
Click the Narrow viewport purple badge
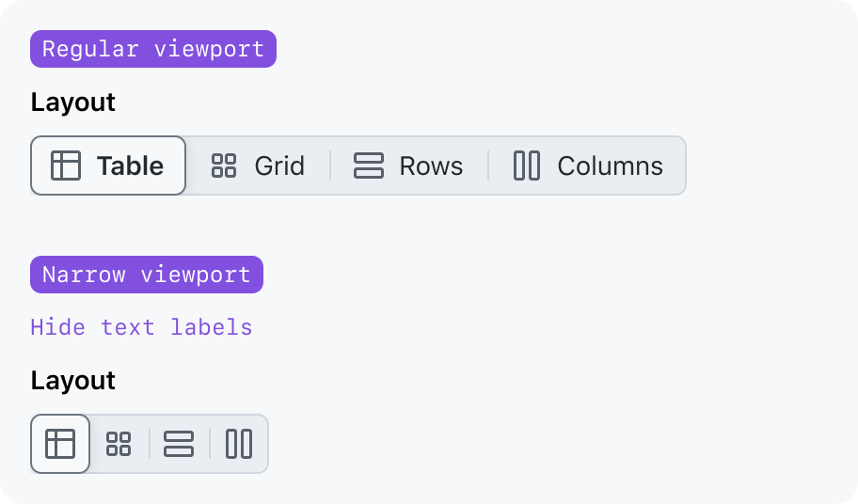point(147,275)
